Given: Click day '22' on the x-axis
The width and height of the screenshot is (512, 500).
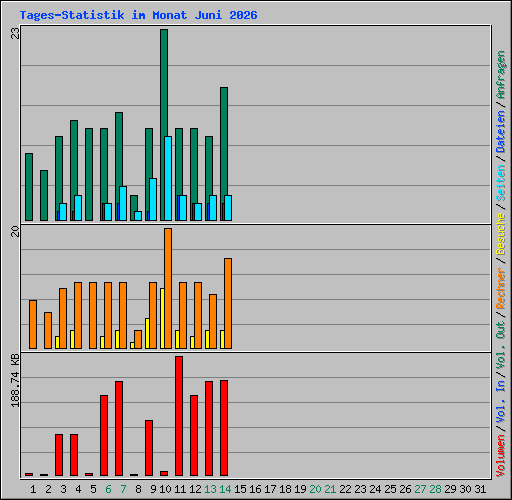Looking at the screenshot, I should coord(345,489).
